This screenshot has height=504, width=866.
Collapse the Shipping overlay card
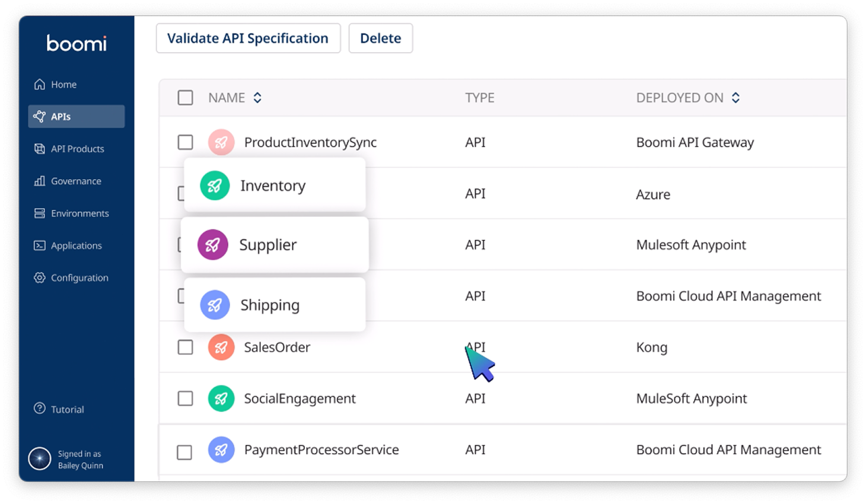click(274, 304)
